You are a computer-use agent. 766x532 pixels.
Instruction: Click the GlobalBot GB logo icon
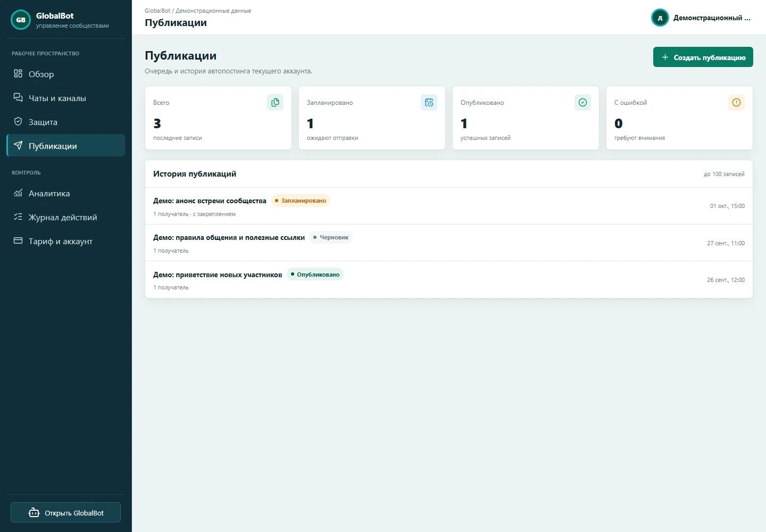tap(21, 20)
